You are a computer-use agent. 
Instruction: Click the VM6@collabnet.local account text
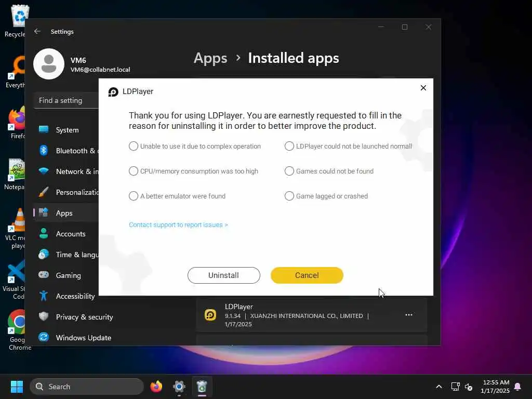point(100,70)
